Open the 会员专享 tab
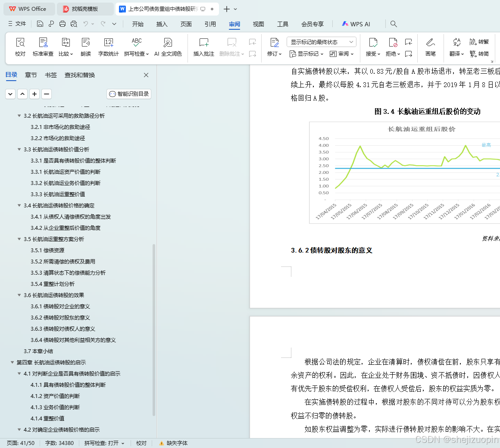This screenshot has width=500, height=448. (312, 24)
